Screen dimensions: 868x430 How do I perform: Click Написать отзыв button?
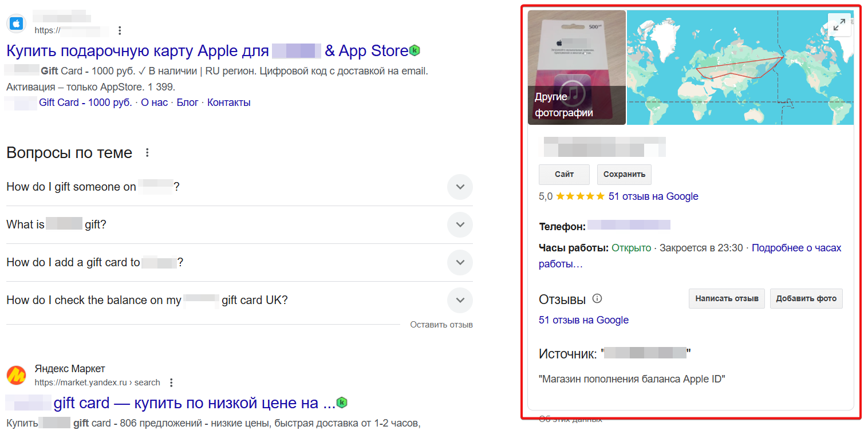point(727,298)
